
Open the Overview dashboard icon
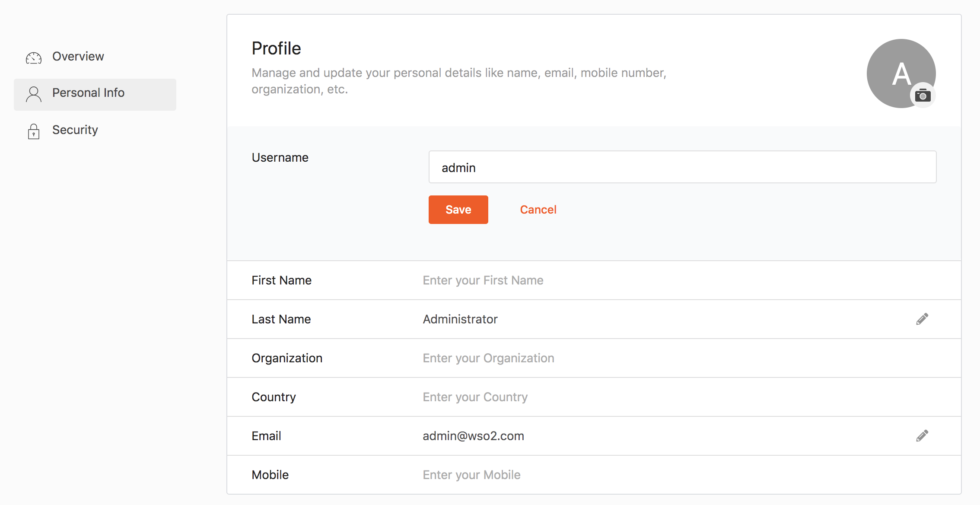pos(34,58)
